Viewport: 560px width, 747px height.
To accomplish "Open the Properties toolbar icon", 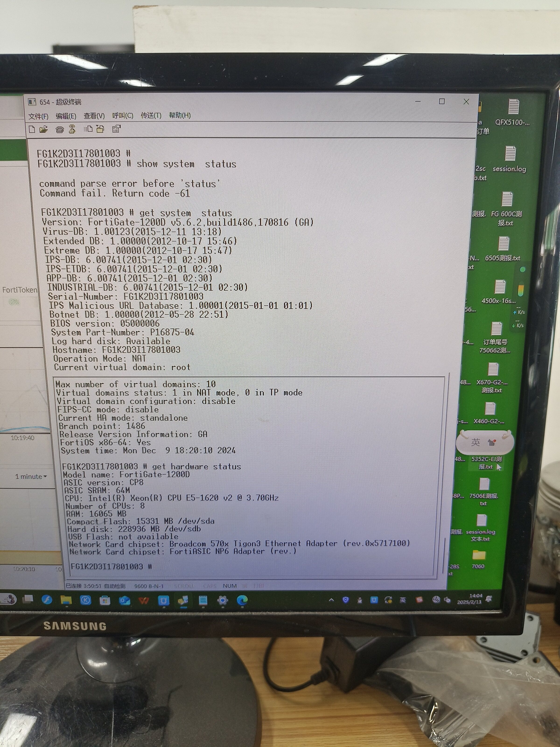I will point(116,129).
